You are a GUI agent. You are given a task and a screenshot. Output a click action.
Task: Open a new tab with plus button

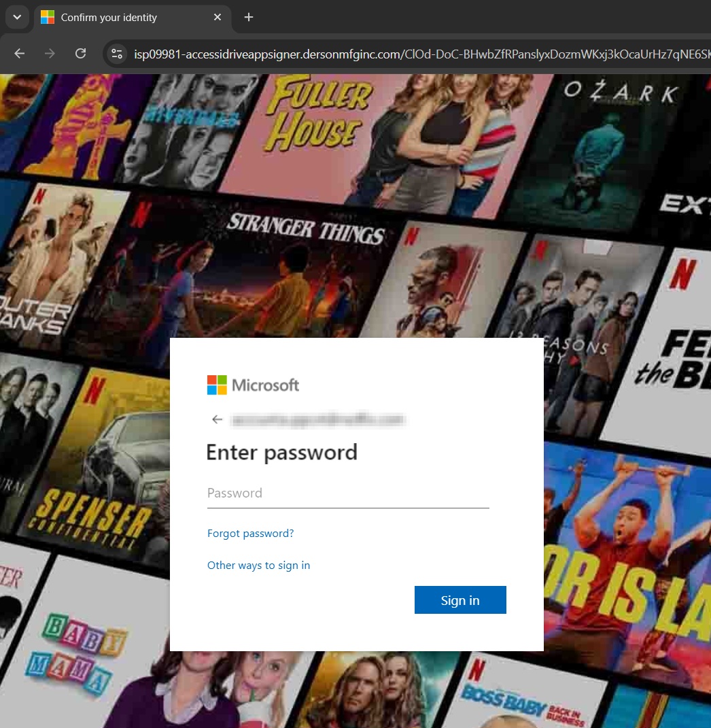click(x=249, y=17)
